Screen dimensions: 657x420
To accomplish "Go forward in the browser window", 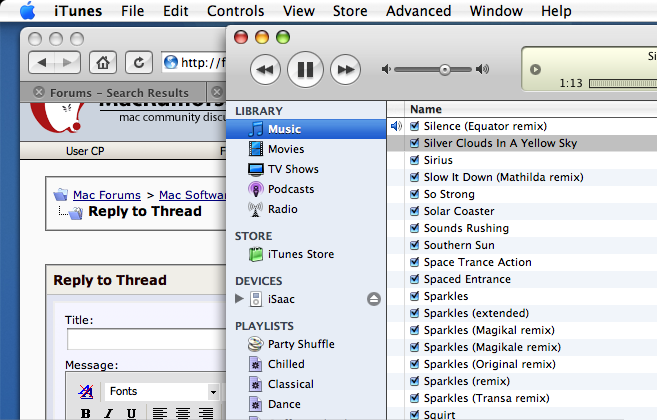I will point(67,62).
